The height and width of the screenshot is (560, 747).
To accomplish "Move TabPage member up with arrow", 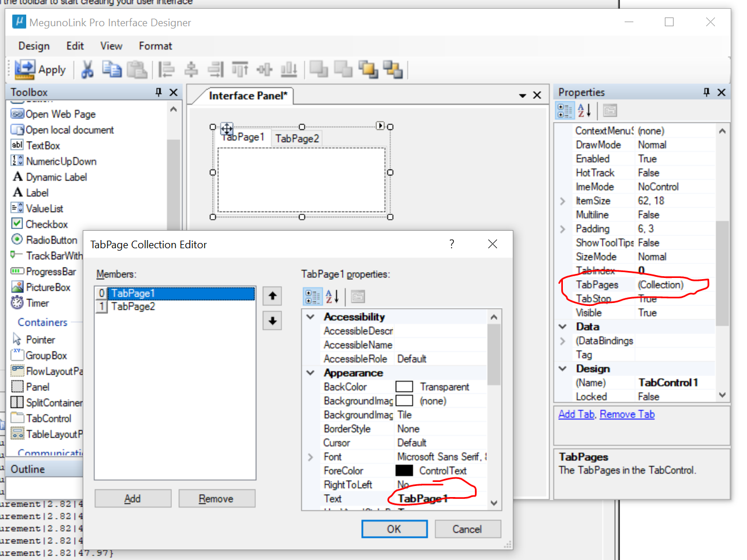I will click(x=272, y=296).
